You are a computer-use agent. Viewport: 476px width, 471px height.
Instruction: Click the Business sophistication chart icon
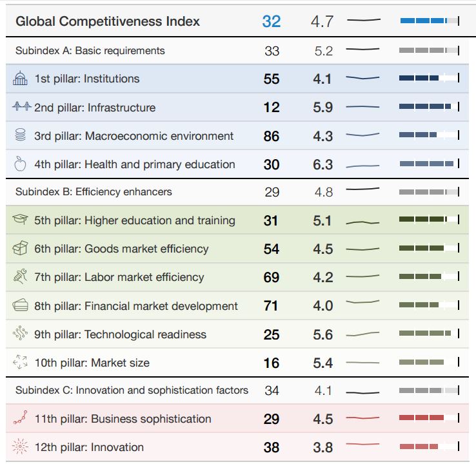tap(21, 419)
